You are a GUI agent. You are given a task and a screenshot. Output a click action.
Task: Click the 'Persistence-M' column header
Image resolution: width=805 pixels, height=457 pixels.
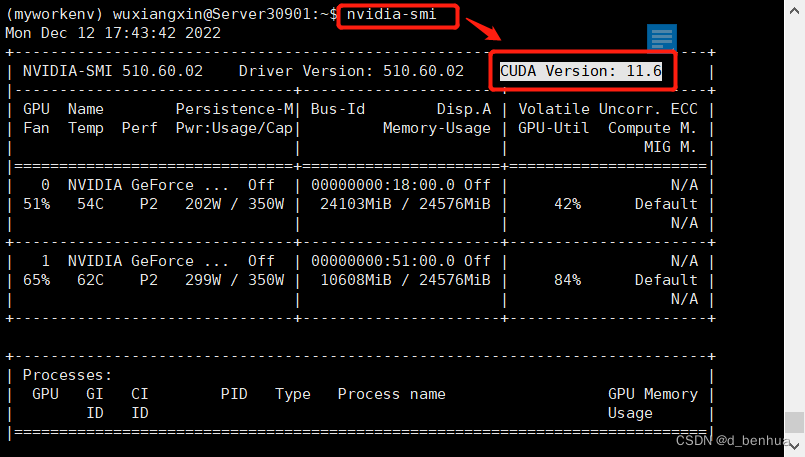click(x=234, y=109)
